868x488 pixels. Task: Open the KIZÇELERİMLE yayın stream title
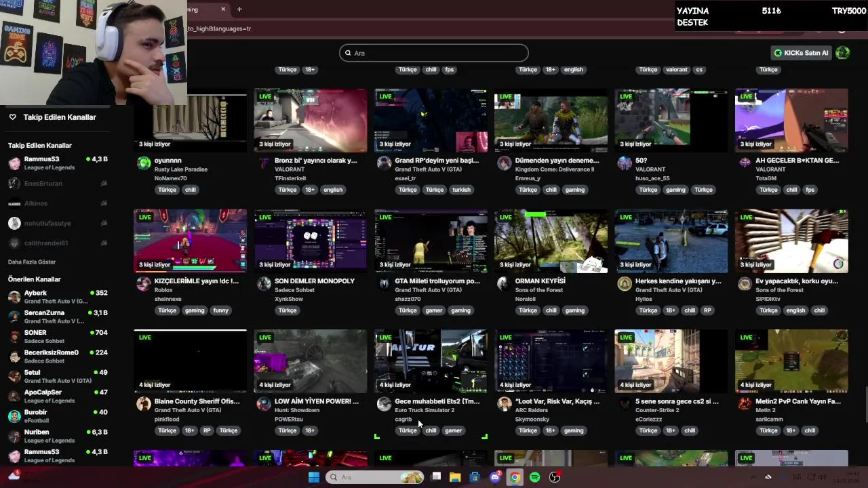click(196, 281)
